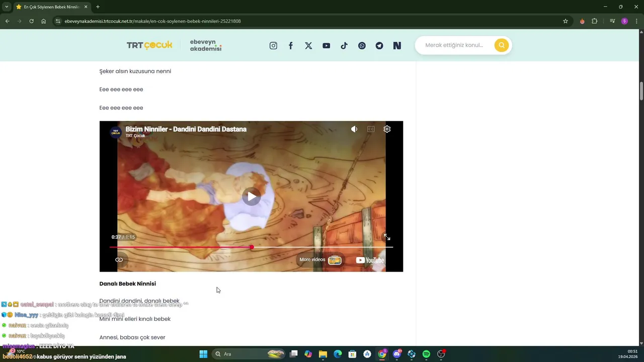Screen dimensions: 644x362
Task: Click the page vertical scrollbar thumb
Action: pyautogui.click(x=641, y=90)
